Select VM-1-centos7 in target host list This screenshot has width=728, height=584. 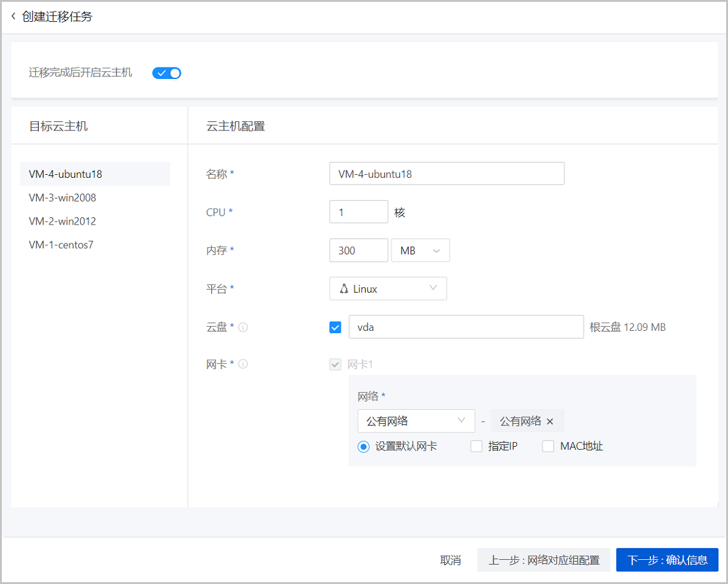tap(61, 245)
